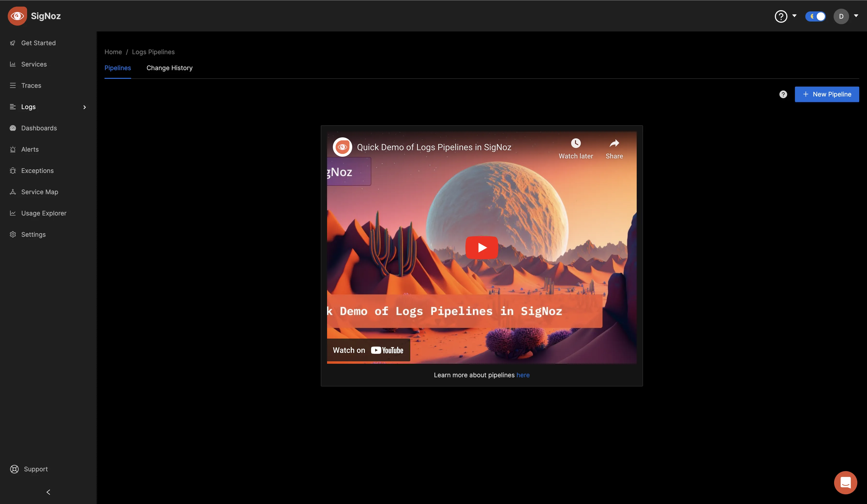Click the Traces list icon
The height and width of the screenshot is (504, 867).
(13, 85)
